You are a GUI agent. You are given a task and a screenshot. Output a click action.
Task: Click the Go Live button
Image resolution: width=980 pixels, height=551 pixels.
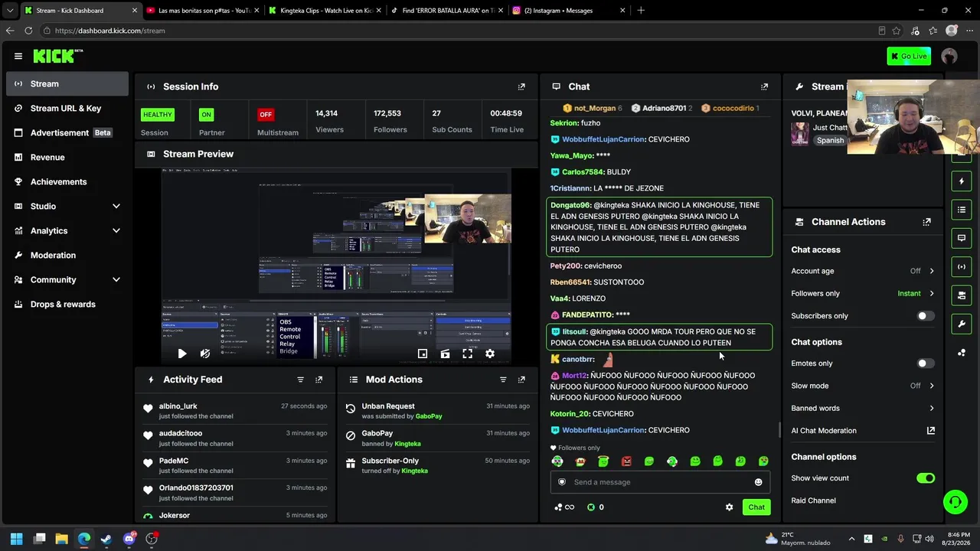[909, 56]
